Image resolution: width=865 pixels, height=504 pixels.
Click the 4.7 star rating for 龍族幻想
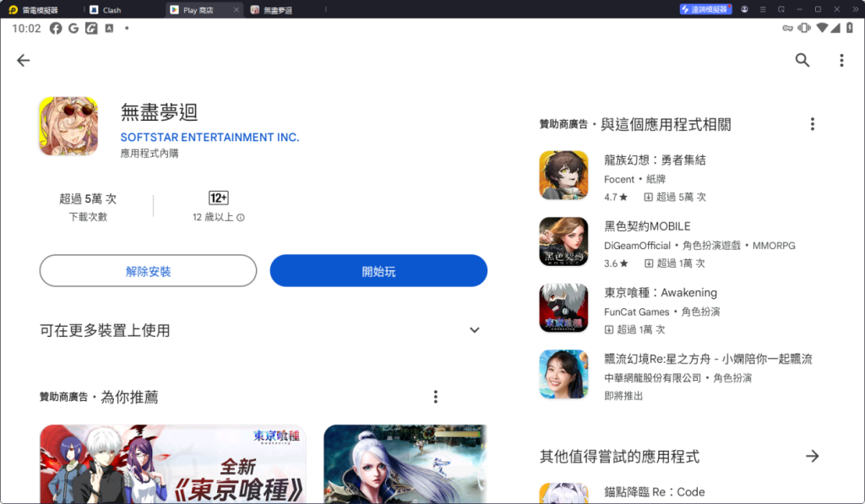[616, 197]
